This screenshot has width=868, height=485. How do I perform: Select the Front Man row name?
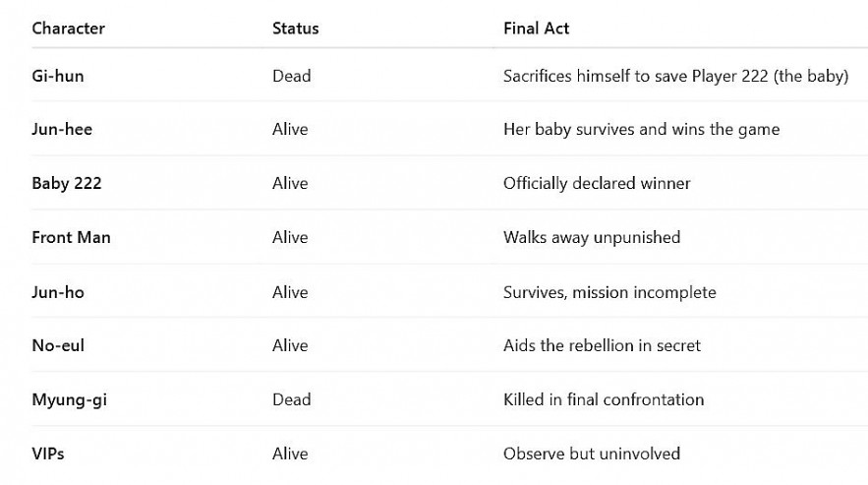pos(71,237)
